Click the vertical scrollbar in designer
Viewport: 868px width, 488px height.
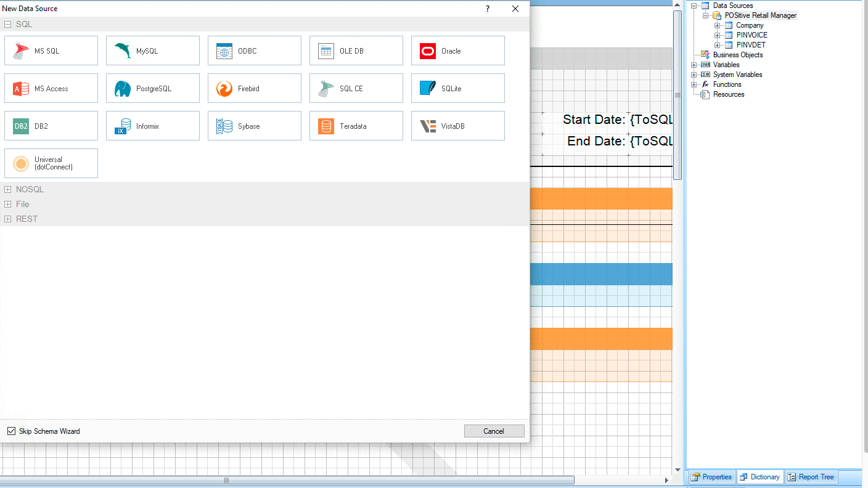click(x=678, y=96)
